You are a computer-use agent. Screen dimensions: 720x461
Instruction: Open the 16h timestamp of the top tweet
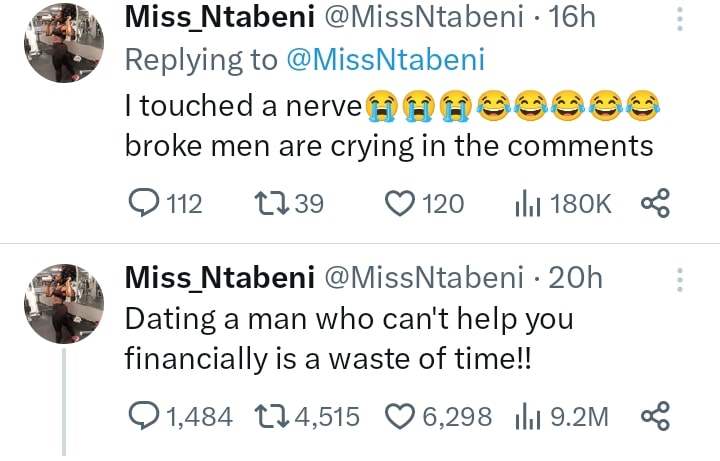573,19
